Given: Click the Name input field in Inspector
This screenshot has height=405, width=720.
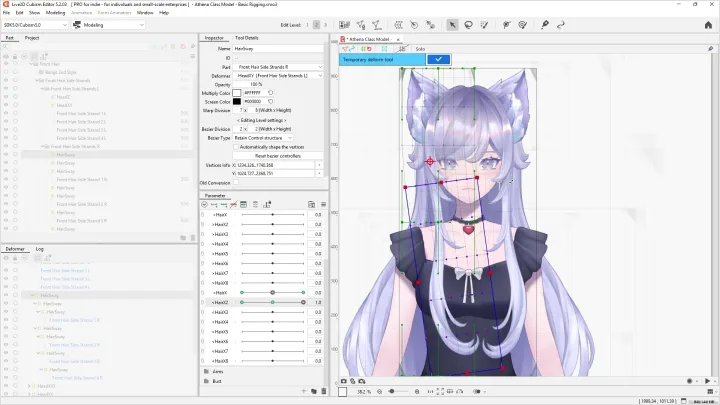Looking at the screenshot, I should 278,48.
